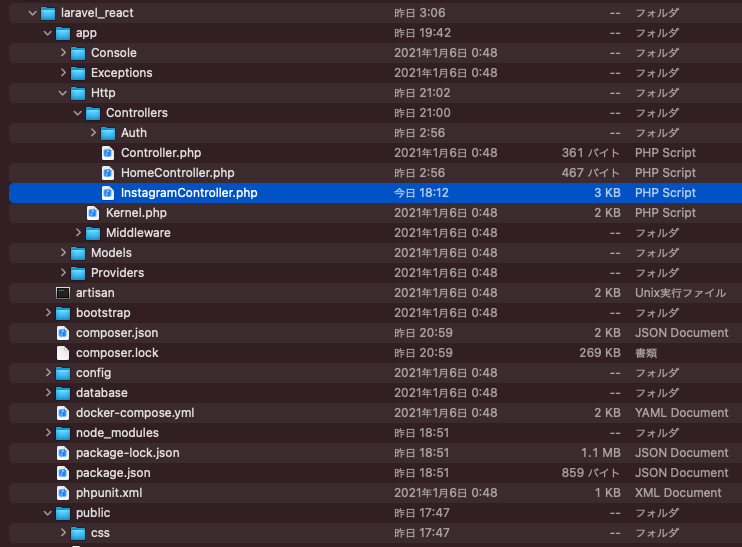Click the docker-compose.yml file icon

tap(62, 413)
